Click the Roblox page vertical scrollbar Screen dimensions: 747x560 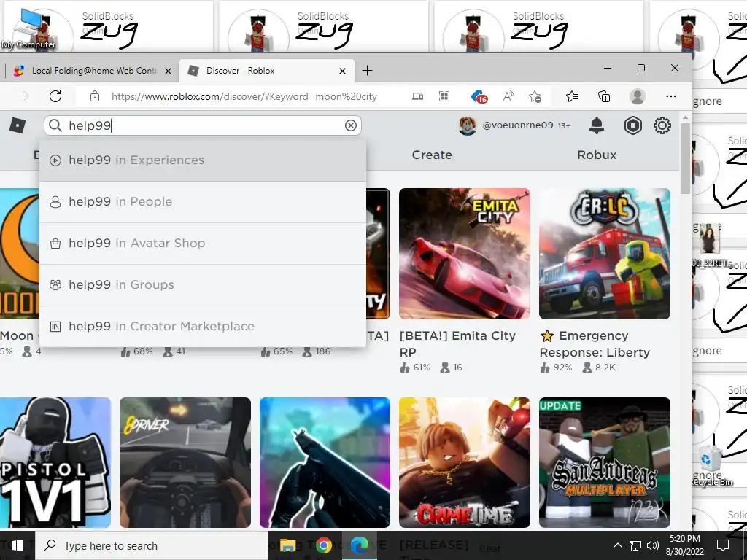[685, 158]
